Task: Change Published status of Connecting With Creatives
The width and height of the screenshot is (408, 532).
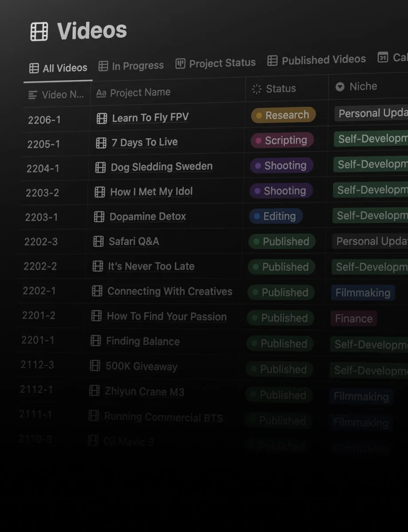Action: click(x=281, y=293)
